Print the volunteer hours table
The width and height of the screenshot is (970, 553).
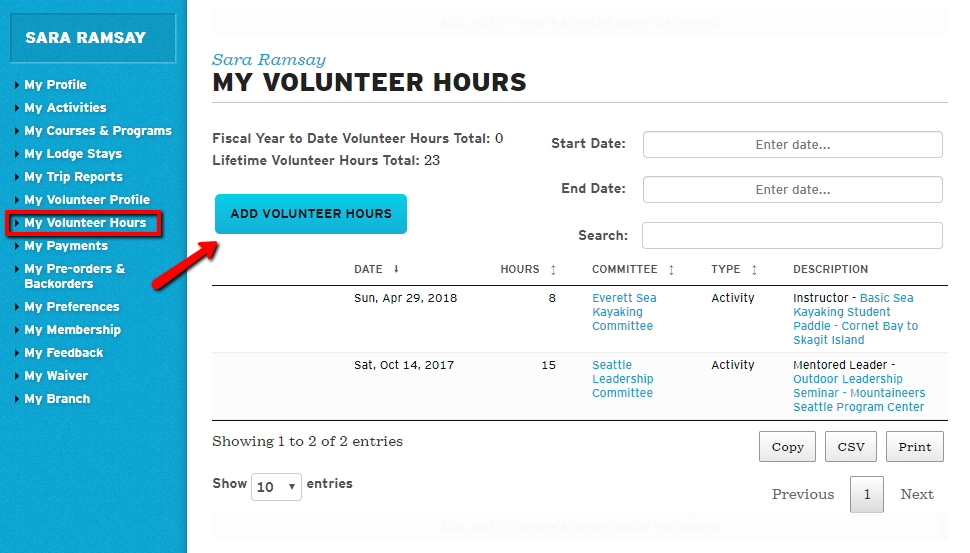point(914,447)
